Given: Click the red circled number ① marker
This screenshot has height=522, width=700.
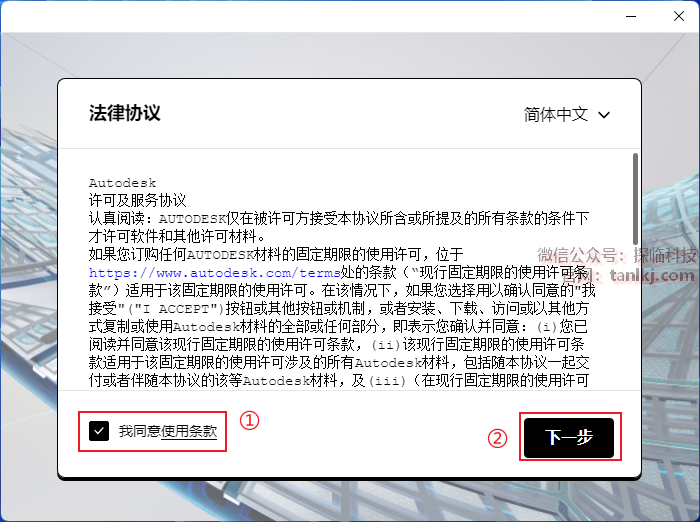Looking at the screenshot, I should tap(250, 421).
